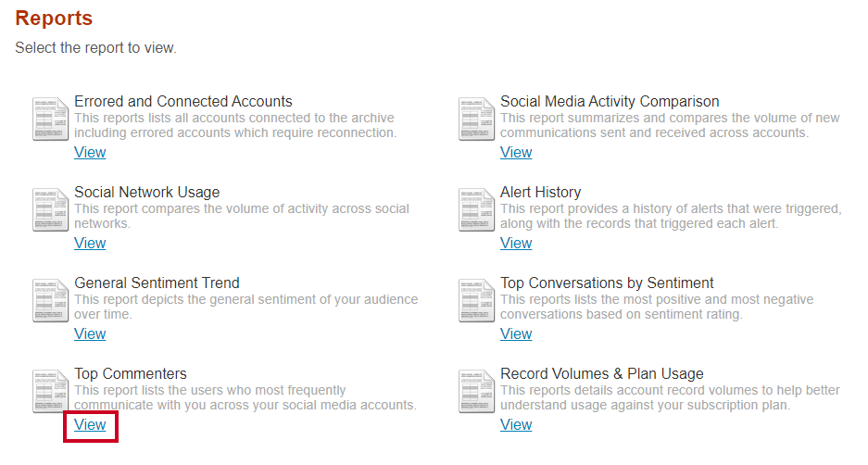Select the Alert History title text

(541, 192)
